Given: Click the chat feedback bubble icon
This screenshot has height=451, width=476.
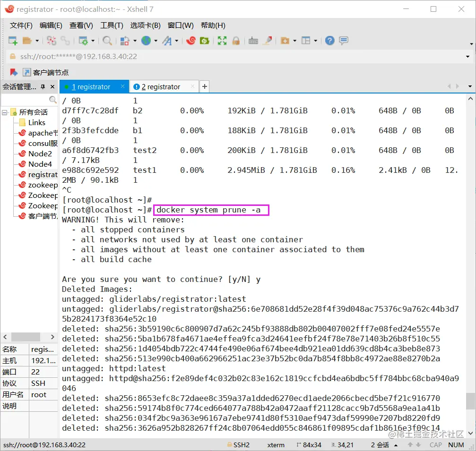Looking at the screenshot, I should coord(344,40).
